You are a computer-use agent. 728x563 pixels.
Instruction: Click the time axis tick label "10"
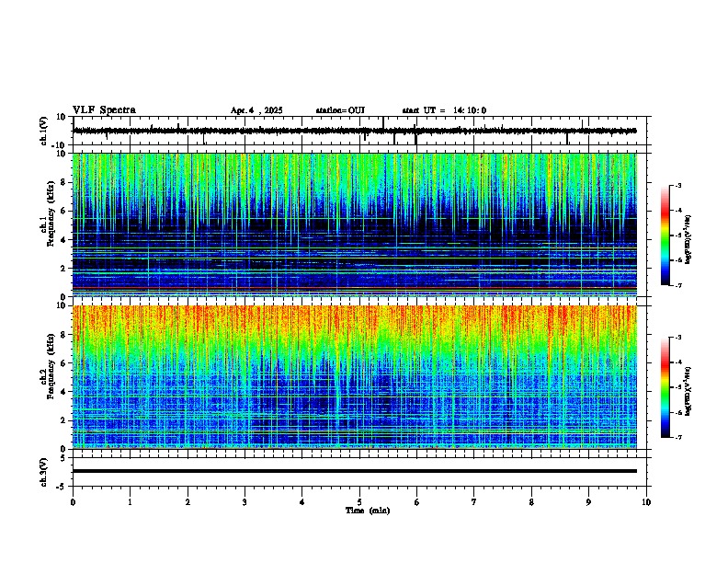click(x=646, y=502)
